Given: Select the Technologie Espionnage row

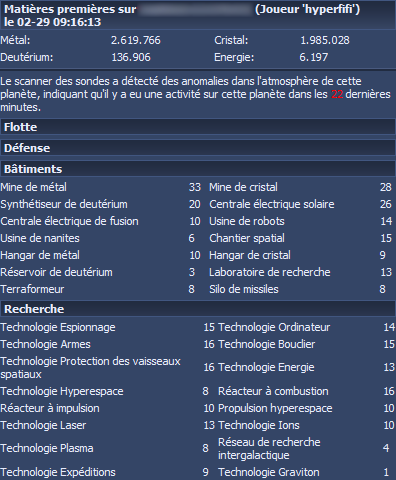Looking at the screenshot, I should (x=107, y=327).
